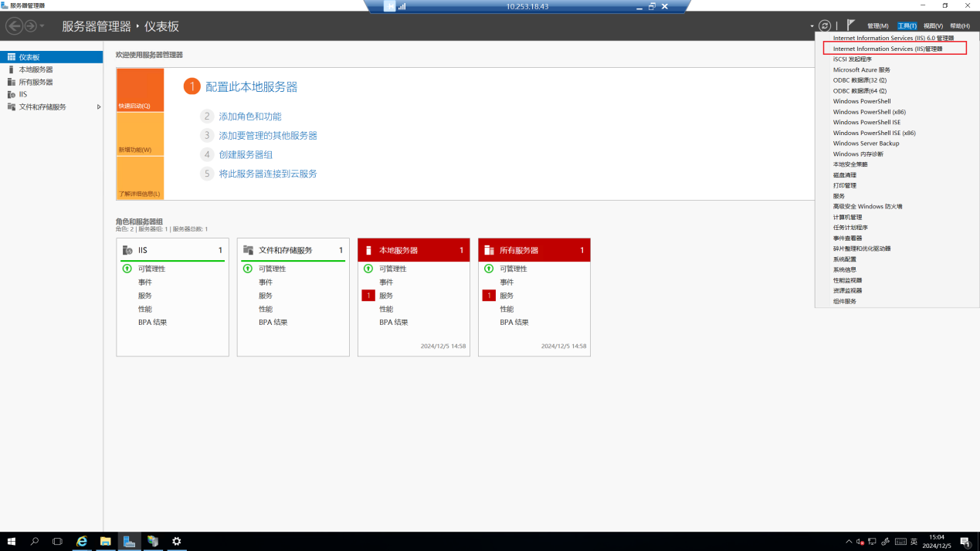Click the 新增功能(W) tile

(140, 134)
